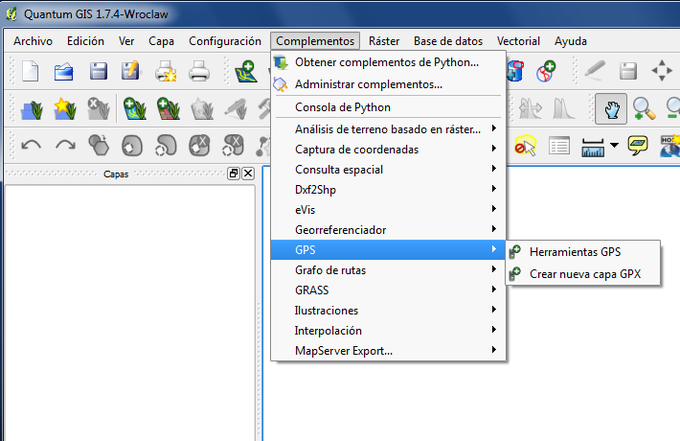Viewport: 680px width, 441px height.
Task: Click the Delete Ring tool icon
Action: (199, 145)
